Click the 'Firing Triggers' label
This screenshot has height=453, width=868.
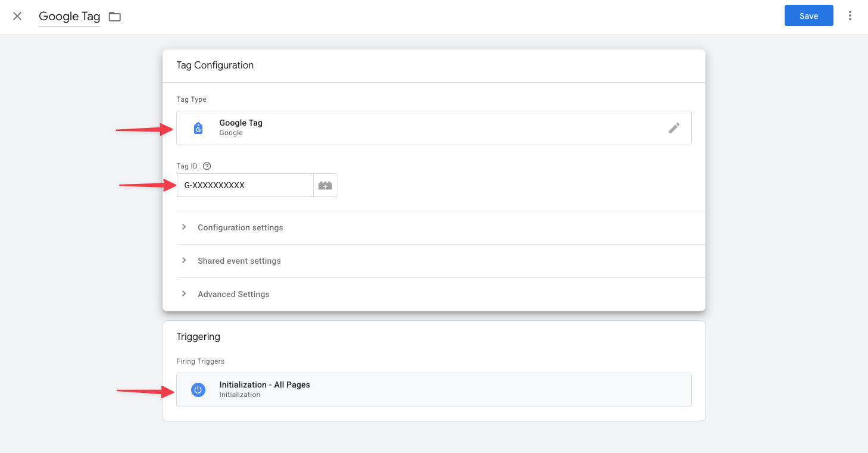tap(200, 361)
